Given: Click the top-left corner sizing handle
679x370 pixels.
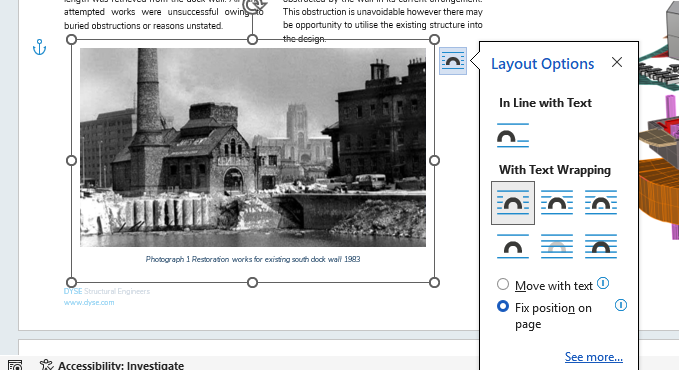Looking at the screenshot, I should coord(71,40).
